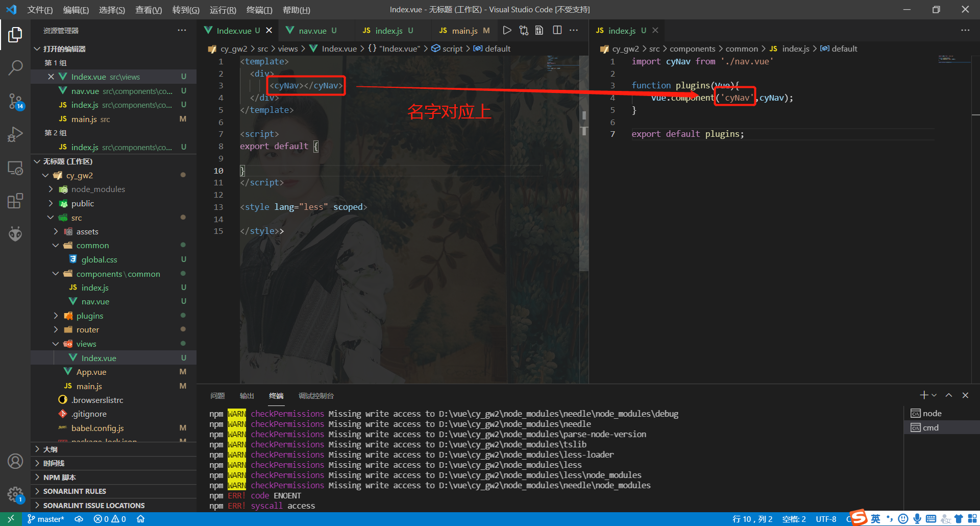Image resolution: width=980 pixels, height=526 pixels.
Task: Open the Run and Debug view
Action: (x=15, y=135)
